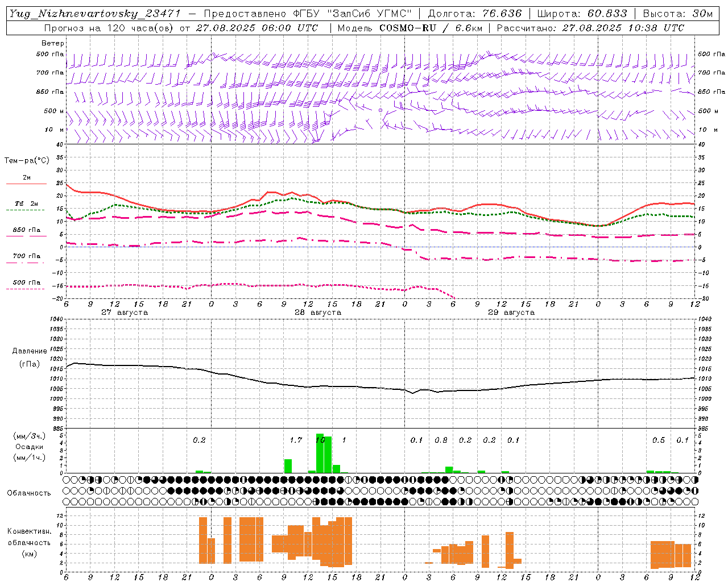Click right-side wind level label 500 м
Viewport: 728px width, 582px height.
click(708, 111)
